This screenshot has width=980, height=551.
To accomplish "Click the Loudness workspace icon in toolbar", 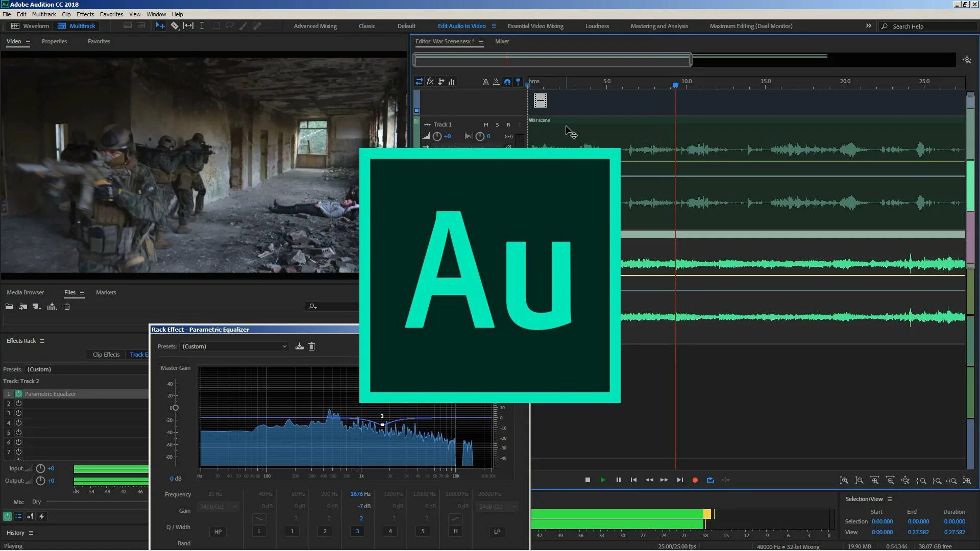I will click(596, 26).
